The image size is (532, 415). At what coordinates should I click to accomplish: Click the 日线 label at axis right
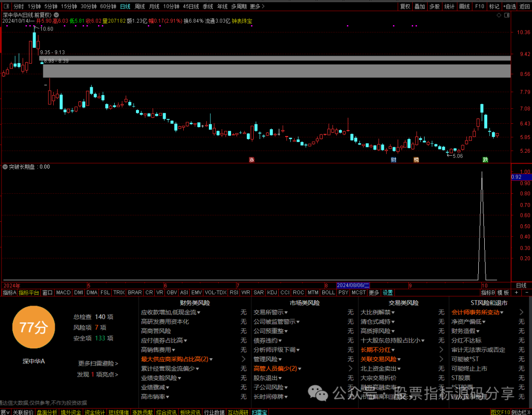521,285
